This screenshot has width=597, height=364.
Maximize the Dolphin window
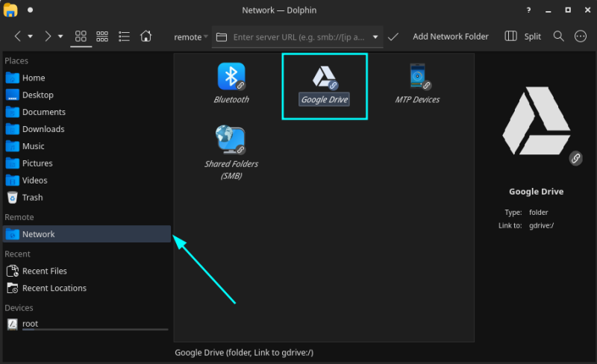568,10
